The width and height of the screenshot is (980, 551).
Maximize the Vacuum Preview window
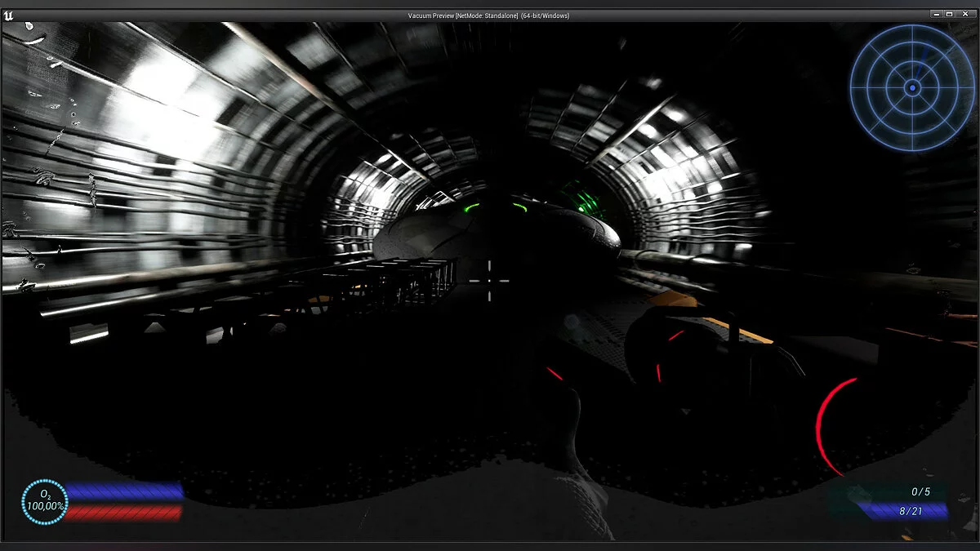click(950, 15)
